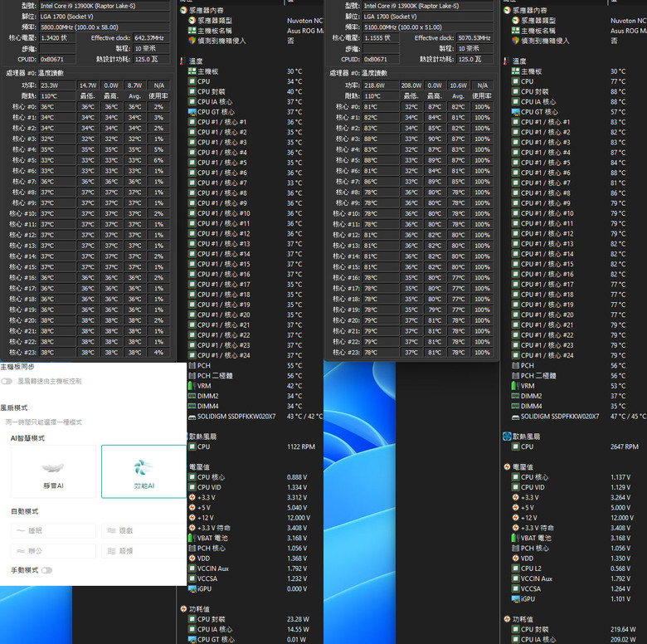Click the iGPU icon in the 0.000 V row
The image size is (647, 644).
click(192, 588)
